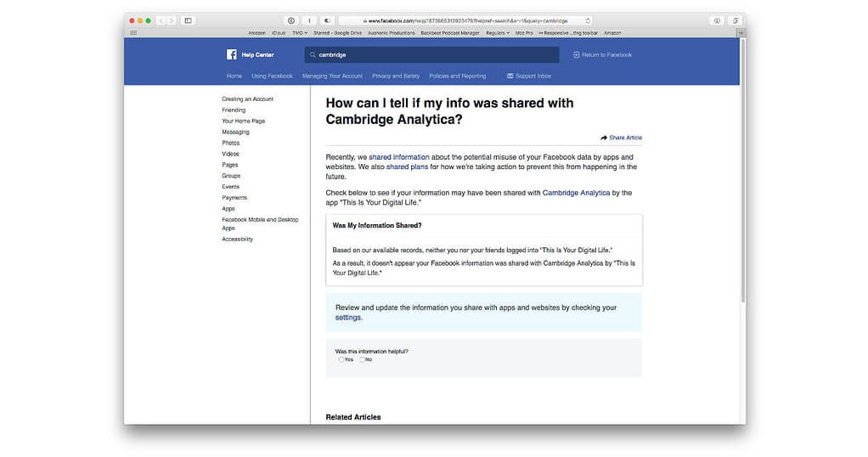Open the Home tab in Help Center
This screenshot has height=457, width=868.
pos(234,76)
